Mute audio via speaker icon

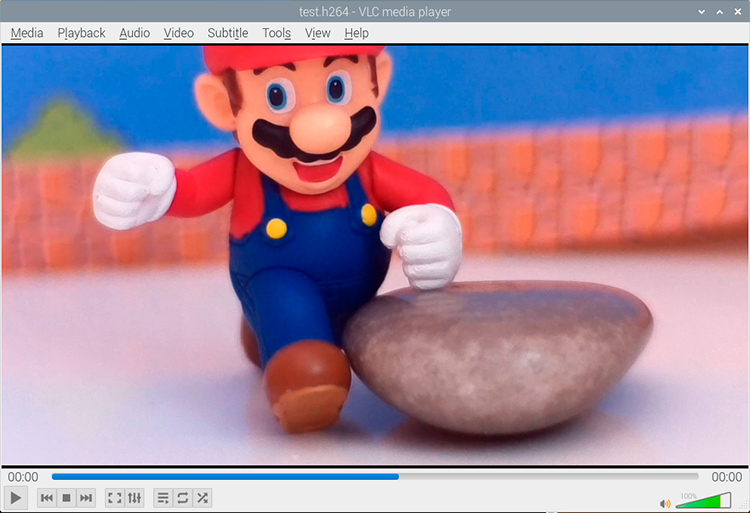pos(665,503)
